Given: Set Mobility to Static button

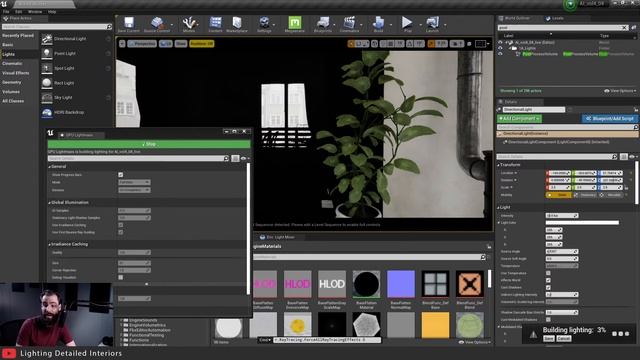Looking at the screenshot, I should pos(559,196).
